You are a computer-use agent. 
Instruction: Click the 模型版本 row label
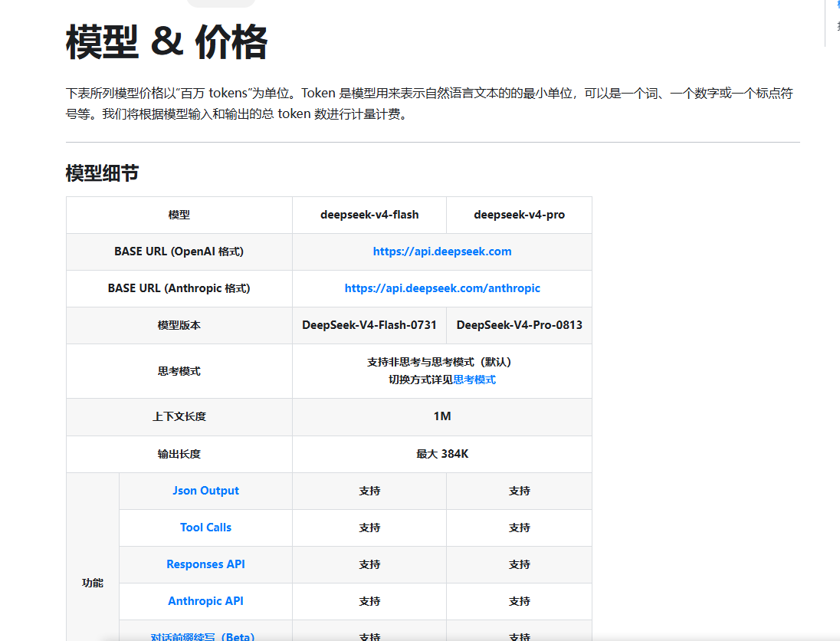click(179, 325)
